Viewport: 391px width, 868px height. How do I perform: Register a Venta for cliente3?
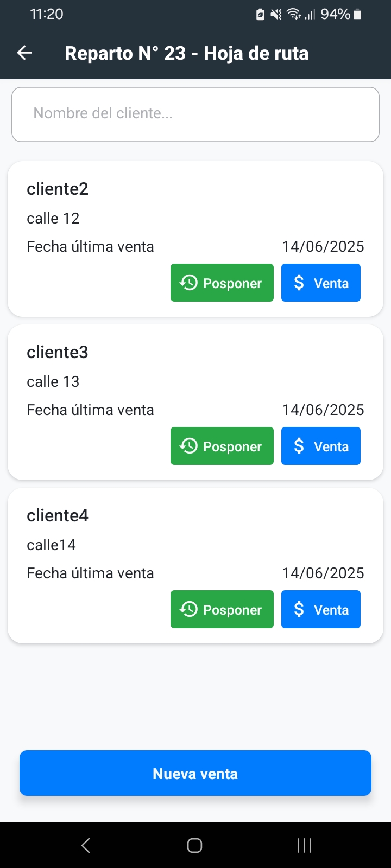click(x=321, y=446)
